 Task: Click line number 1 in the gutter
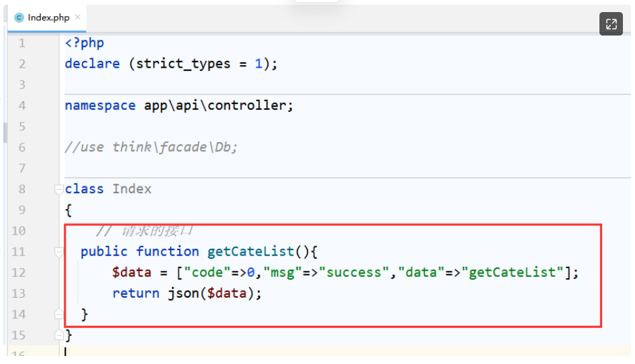[x=21, y=44]
